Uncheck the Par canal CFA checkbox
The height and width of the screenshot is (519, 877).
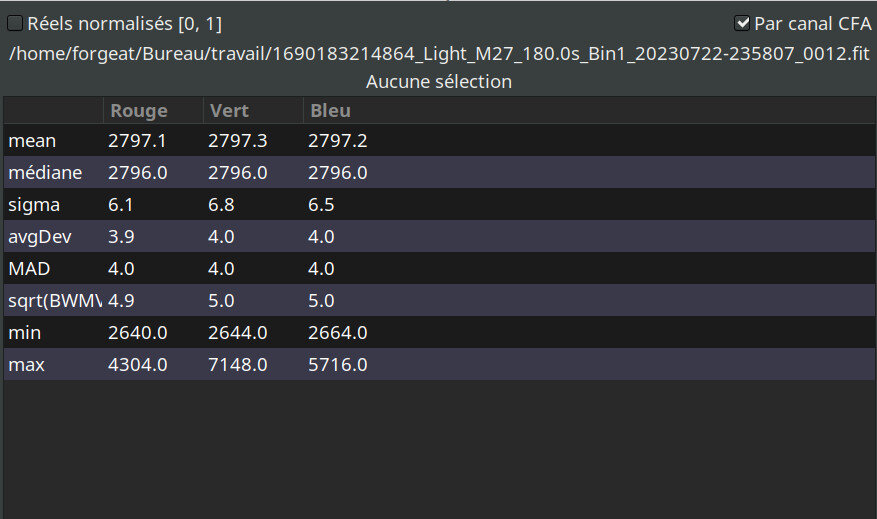pos(742,23)
